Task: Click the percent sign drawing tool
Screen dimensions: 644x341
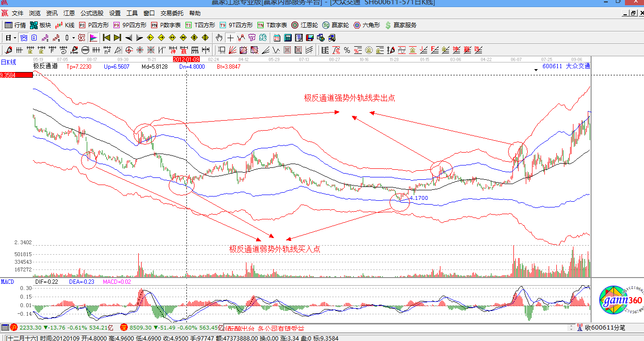Action: coord(347,50)
